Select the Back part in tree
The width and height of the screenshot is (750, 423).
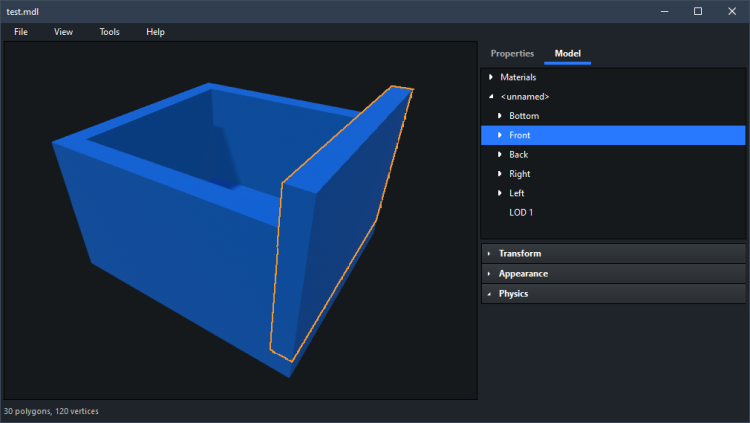[519, 154]
